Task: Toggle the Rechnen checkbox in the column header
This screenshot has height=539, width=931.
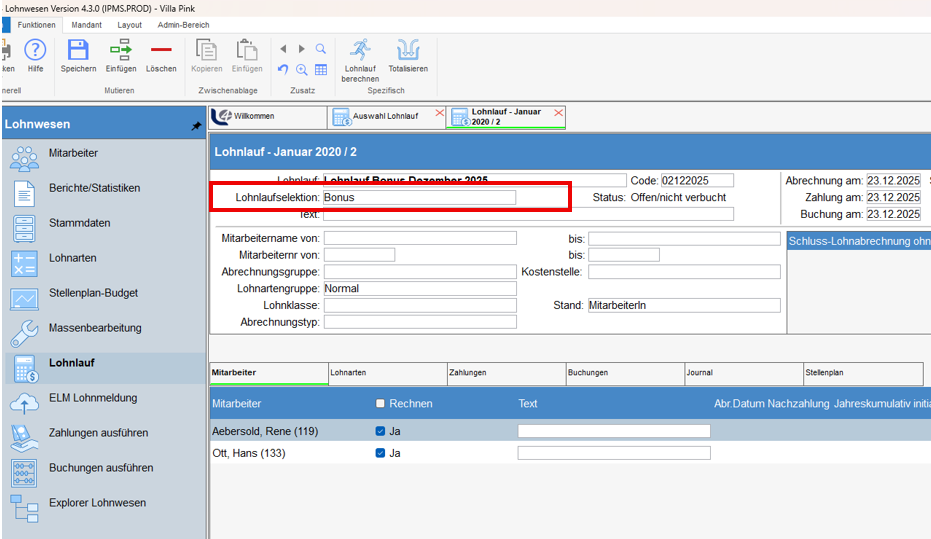Action: pos(380,404)
